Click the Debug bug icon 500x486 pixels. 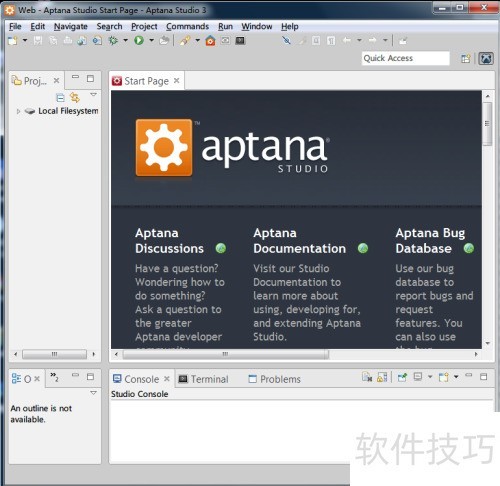113,41
